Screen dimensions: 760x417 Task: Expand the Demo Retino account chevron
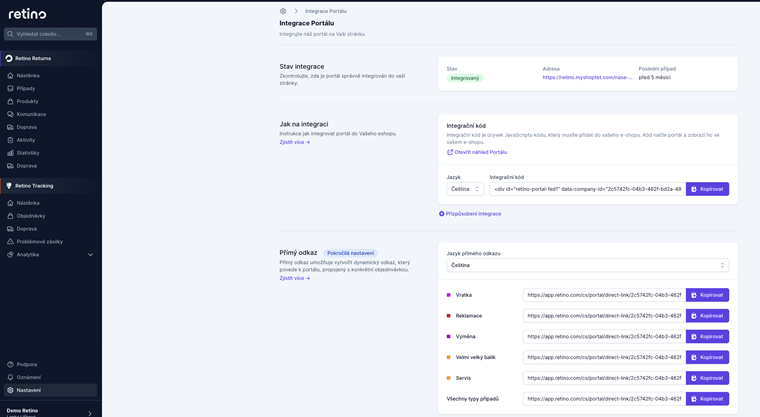(x=90, y=413)
